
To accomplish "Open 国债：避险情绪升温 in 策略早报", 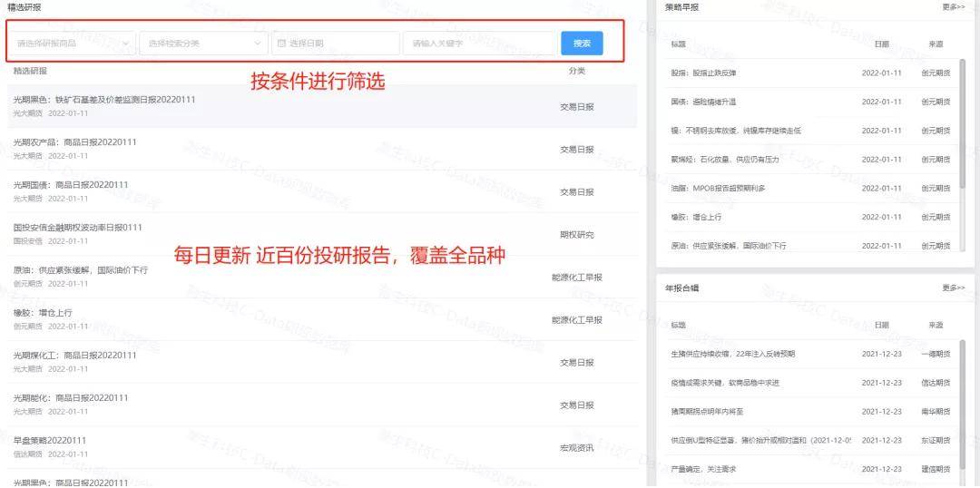I will tap(703, 102).
